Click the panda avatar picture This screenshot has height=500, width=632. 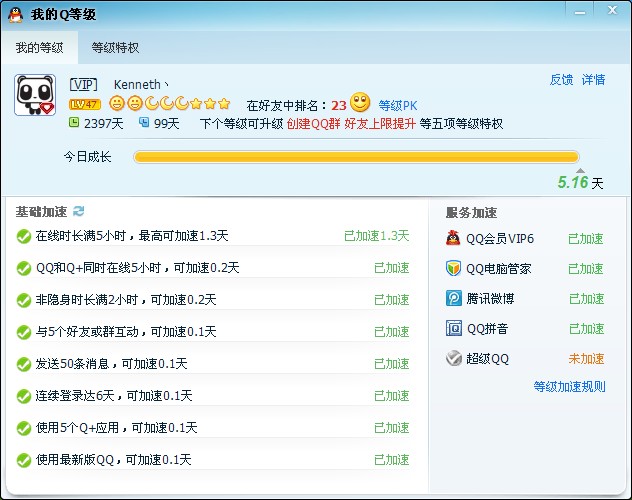tap(35, 95)
